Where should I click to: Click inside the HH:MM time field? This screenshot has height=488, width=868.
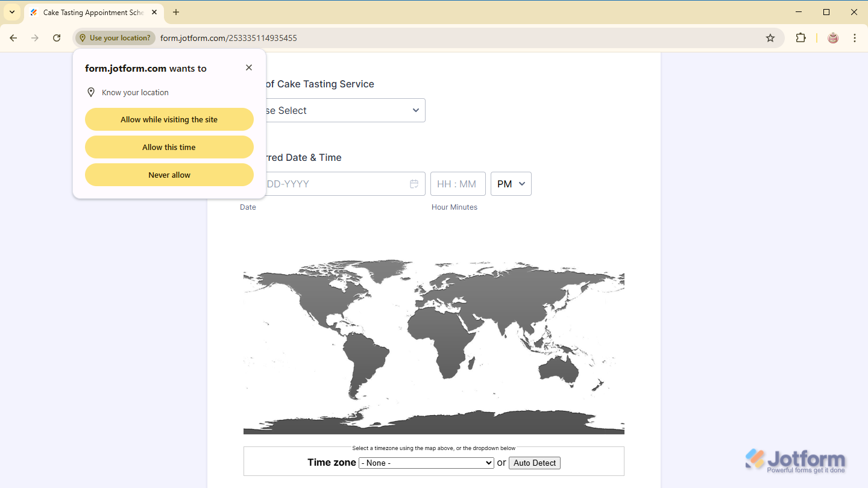click(x=458, y=184)
